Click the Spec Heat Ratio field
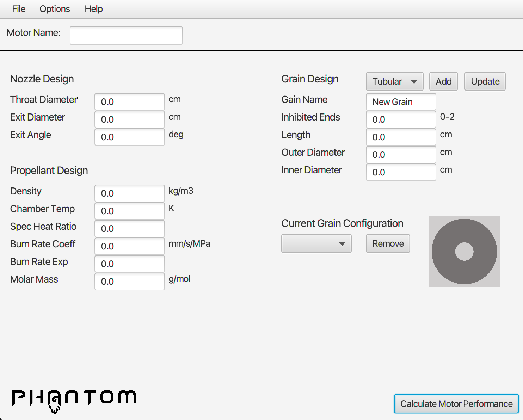523x420 pixels. (x=130, y=229)
